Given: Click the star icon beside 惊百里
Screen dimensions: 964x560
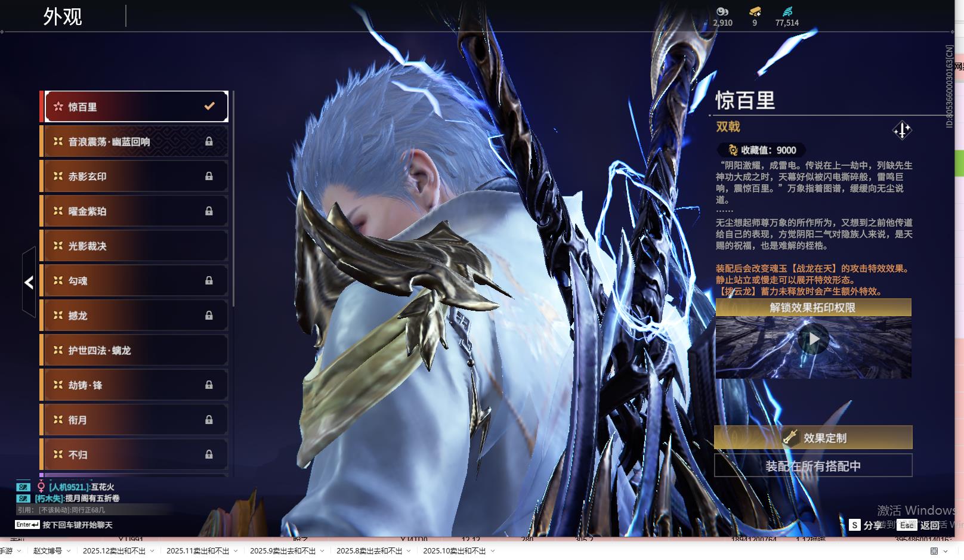Looking at the screenshot, I should coord(58,107).
